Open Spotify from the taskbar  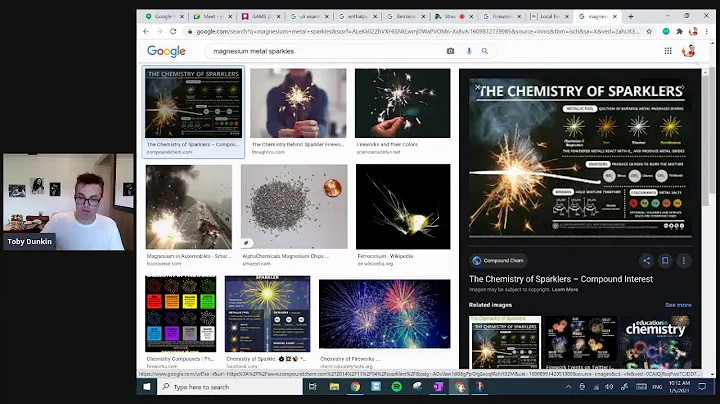pos(397,387)
